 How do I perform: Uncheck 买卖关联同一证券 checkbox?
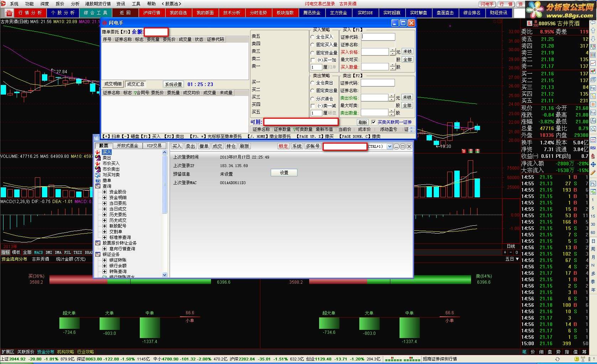[x=374, y=122]
